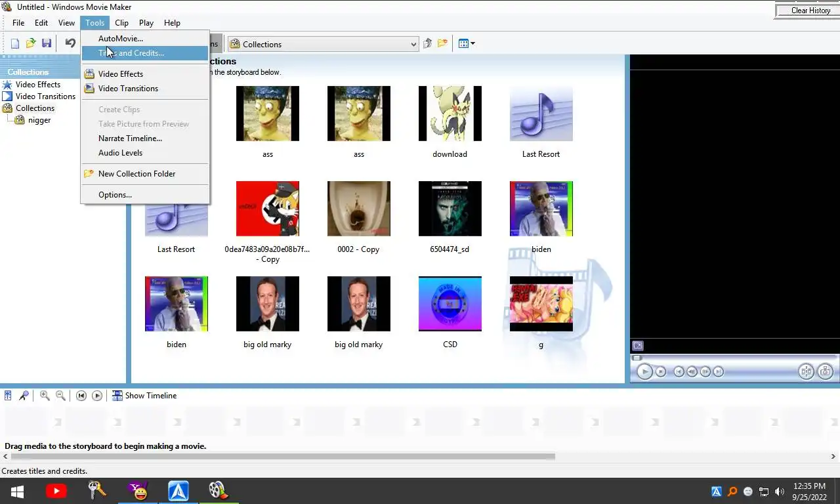Select the CSD clip thumbnail
The image size is (840, 504).
point(450,304)
